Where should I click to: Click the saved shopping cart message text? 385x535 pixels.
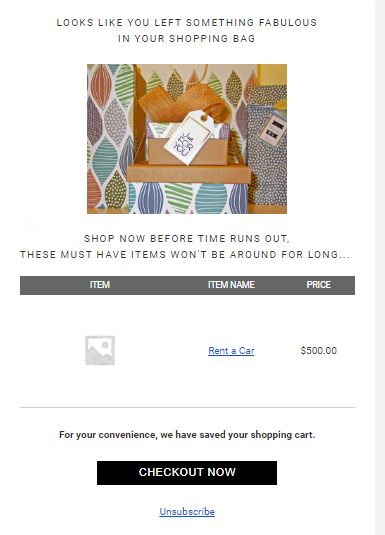point(187,435)
